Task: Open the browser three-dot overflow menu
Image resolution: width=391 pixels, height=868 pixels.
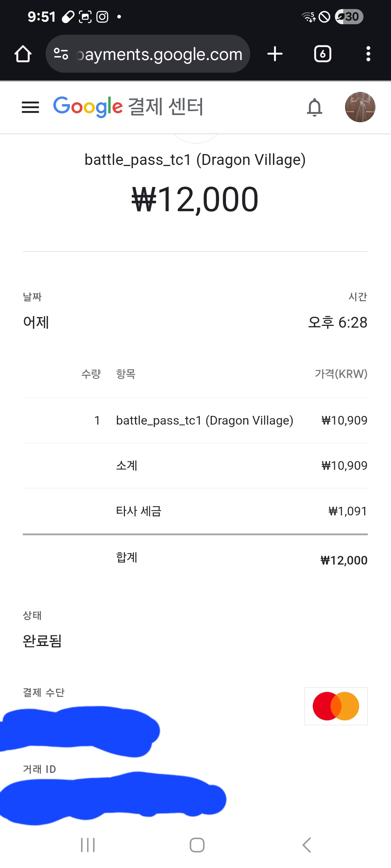Action: point(368,54)
